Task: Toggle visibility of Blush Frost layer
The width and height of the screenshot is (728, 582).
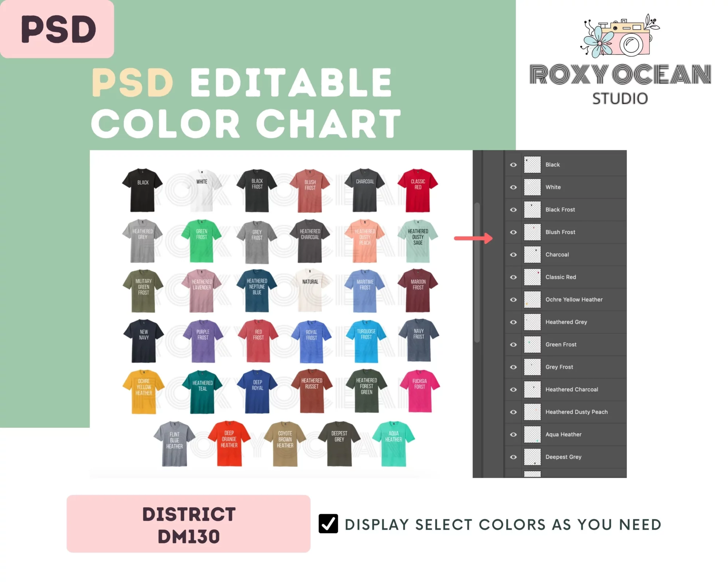Action: pos(512,232)
